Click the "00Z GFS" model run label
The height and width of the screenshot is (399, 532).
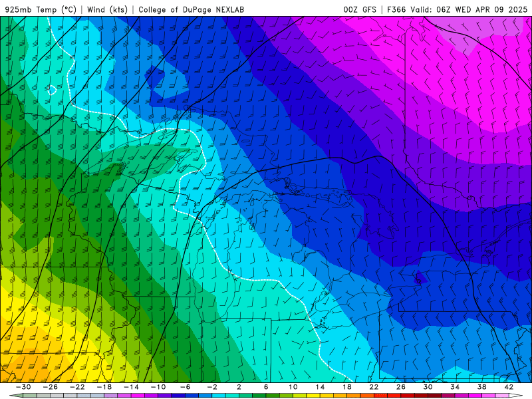pyautogui.click(x=360, y=9)
